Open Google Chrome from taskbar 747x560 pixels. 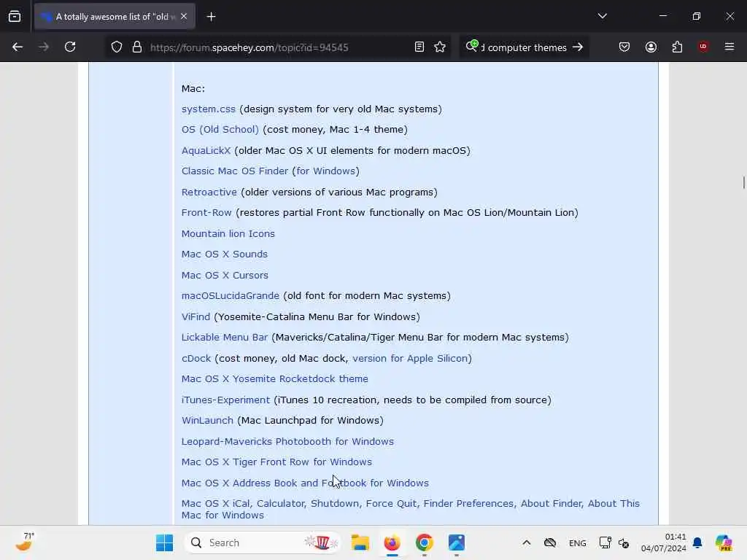[424, 542]
